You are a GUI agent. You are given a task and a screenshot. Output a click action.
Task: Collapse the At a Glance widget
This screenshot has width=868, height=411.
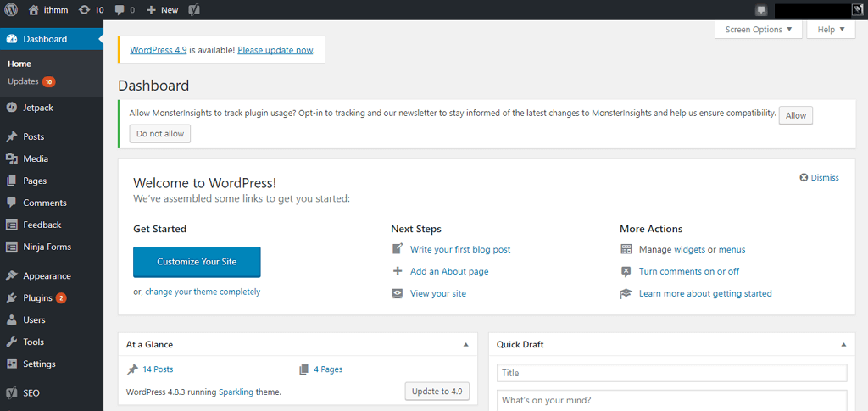[x=465, y=345]
